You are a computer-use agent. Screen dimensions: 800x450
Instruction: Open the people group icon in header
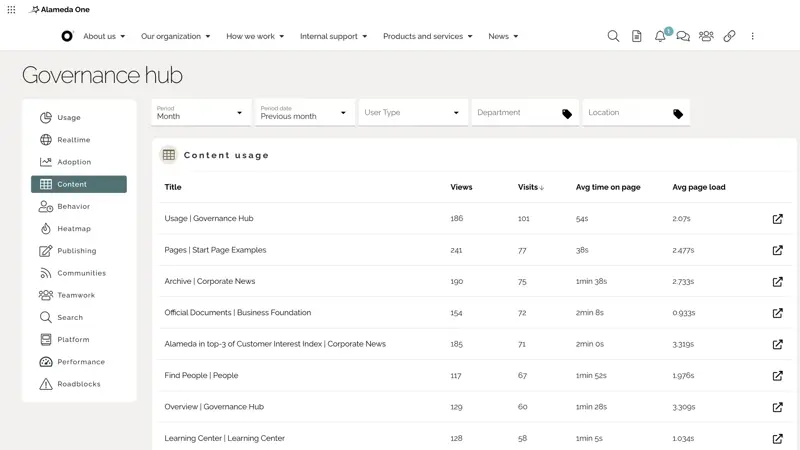(x=706, y=36)
